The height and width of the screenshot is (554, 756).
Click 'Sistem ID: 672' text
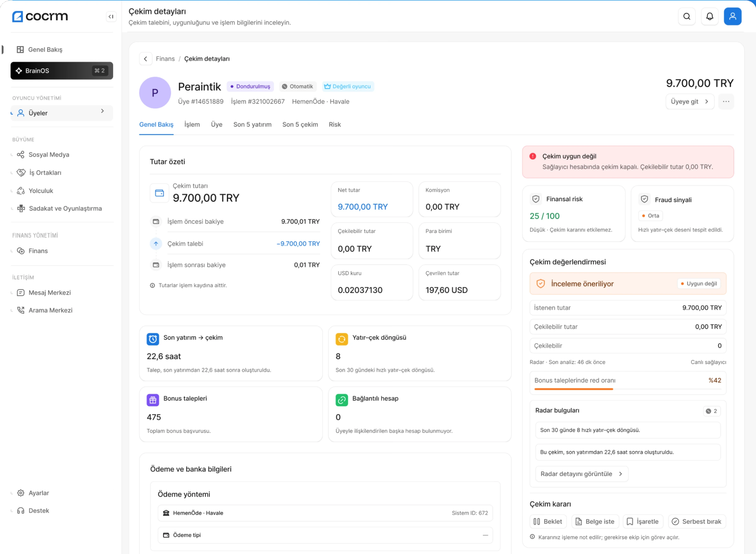470,513
